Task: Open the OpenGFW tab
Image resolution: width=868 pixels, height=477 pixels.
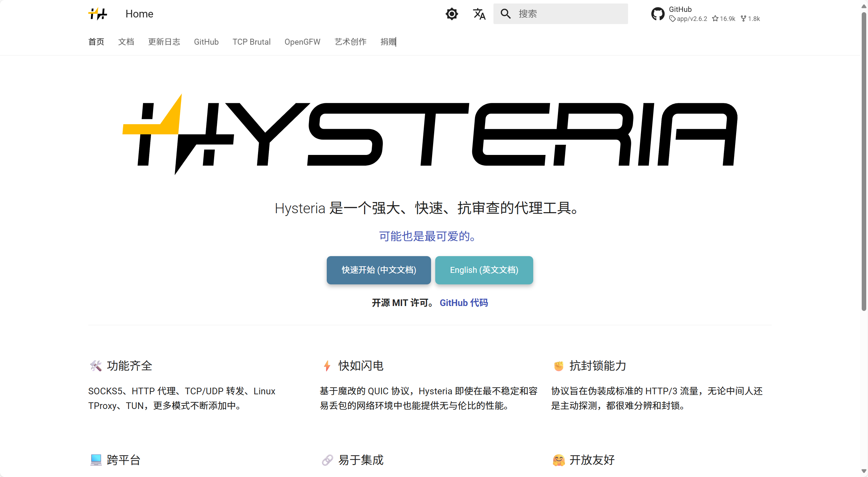Action: pos(302,42)
